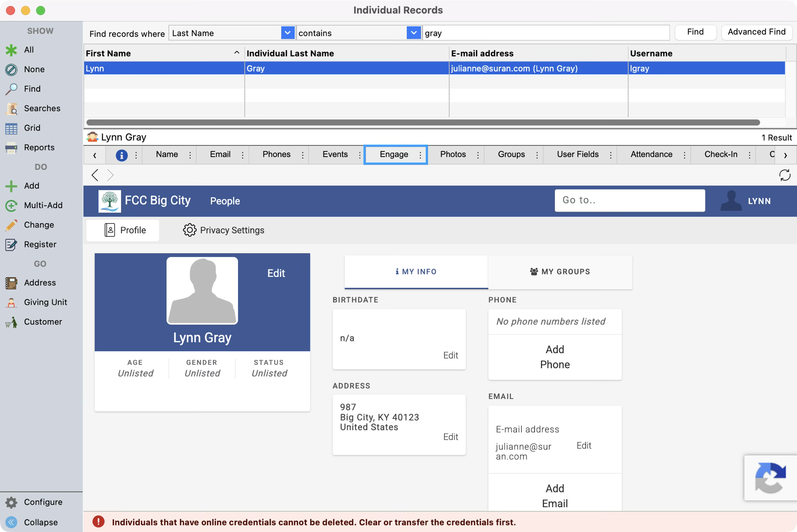Switch to the Check-In tab

(721, 154)
